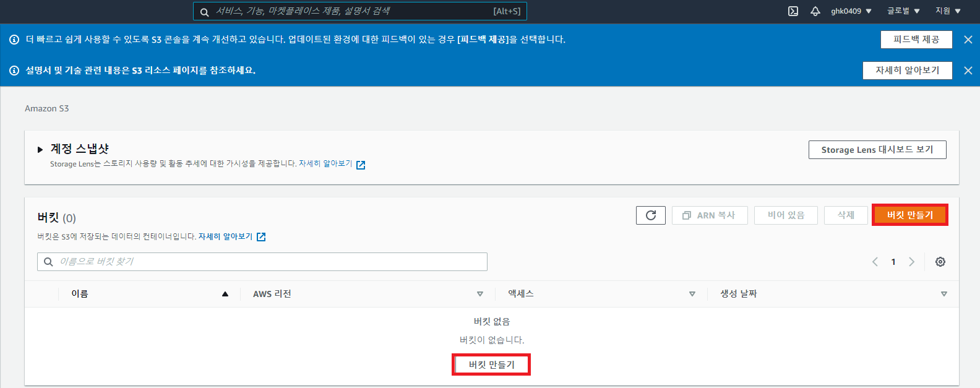Open the 글로벌 region dropdown
Viewport: 980px width, 388px height.
pyautogui.click(x=903, y=11)
